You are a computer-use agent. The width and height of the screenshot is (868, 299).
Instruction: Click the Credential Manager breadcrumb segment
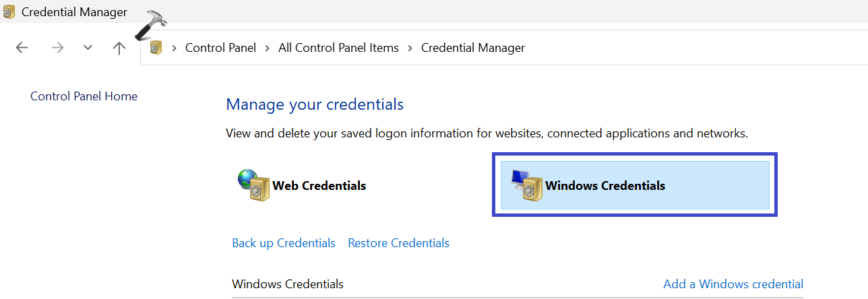(472, 48)
